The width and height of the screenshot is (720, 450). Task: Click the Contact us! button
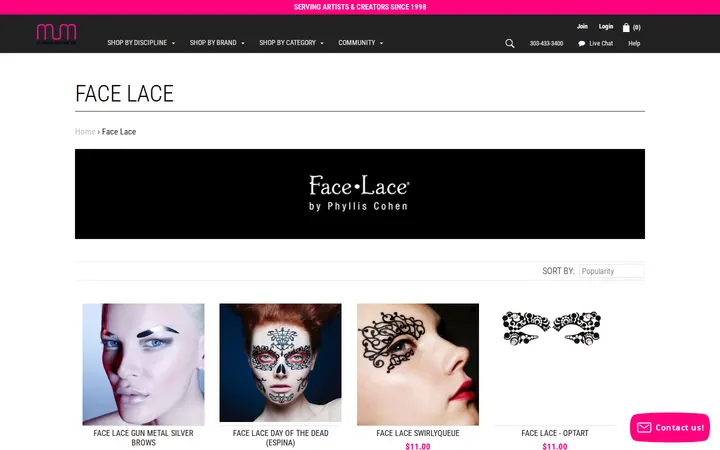[x=670, y=428]
